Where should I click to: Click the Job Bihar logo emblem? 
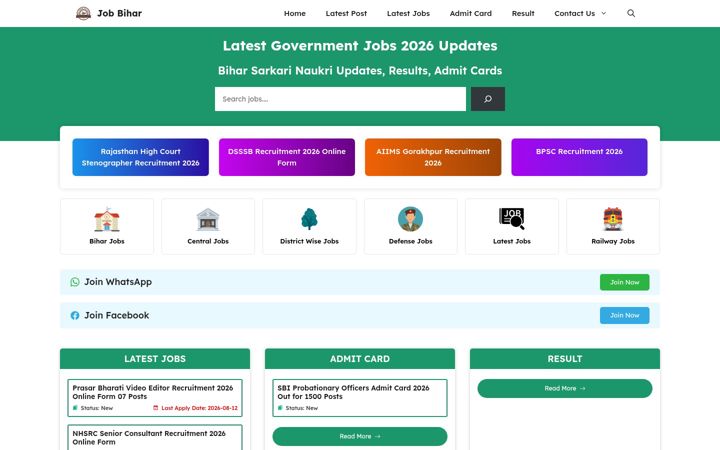(83, 13)
